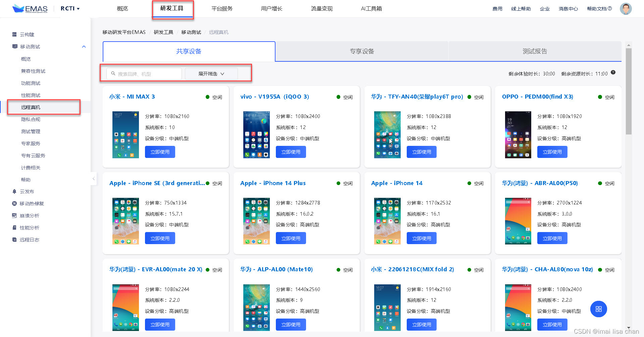Click the 云发布 rocket icon
This screenshot has height=337, width=644.
[x=14, y=191]
